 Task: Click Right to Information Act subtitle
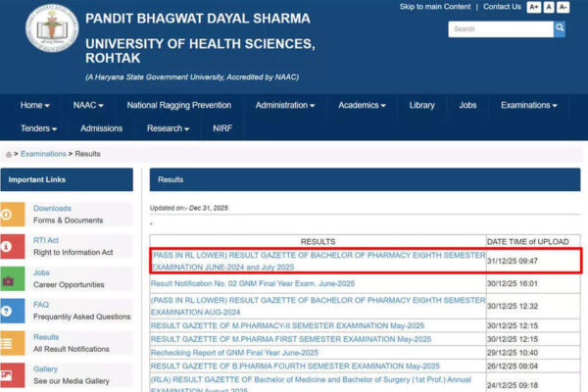[x=73, y=253]
